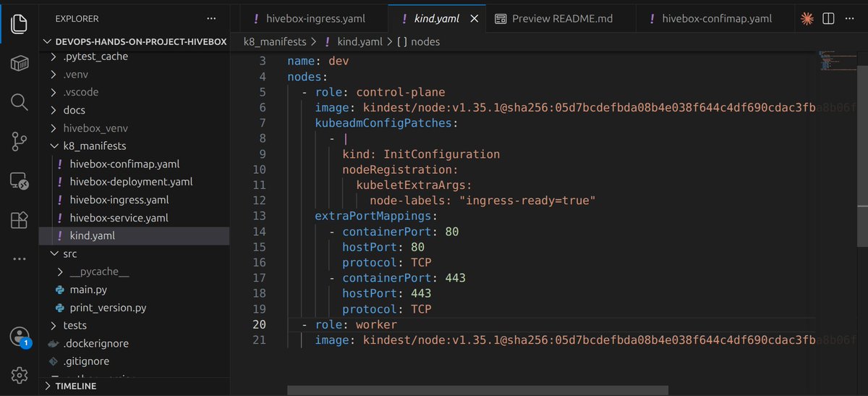
Task: Click the kubeletExtraArgs key on line 11
Action: pyautogui.click(x=411, y=185)
